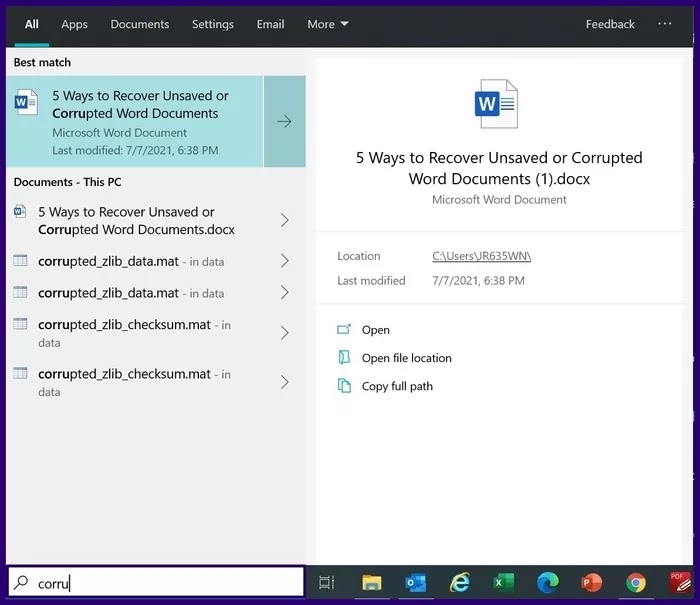Select the All search tab
The image size is (700, 605).
32,24
